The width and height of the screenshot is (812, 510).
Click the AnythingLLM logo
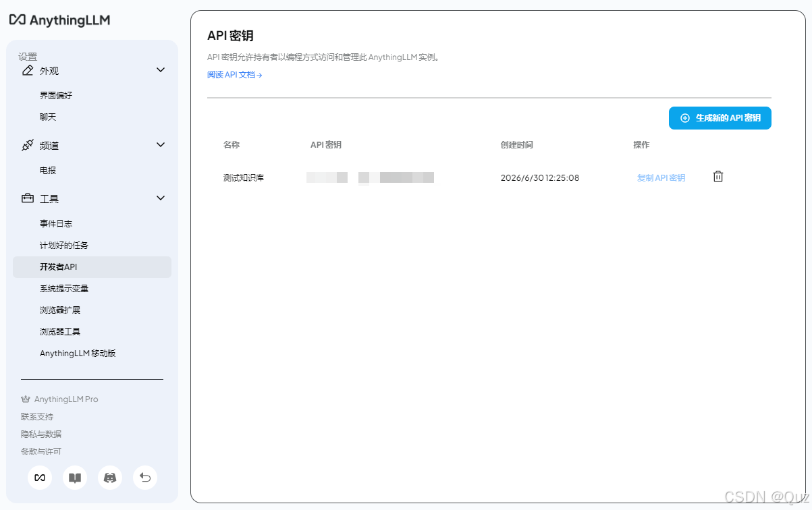(59, 20)
